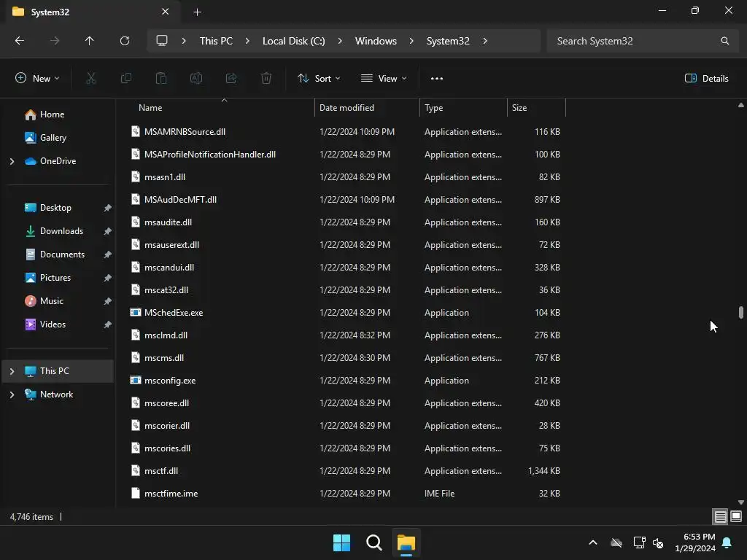Click the search magnifier in Search System32

click(724, 41)
